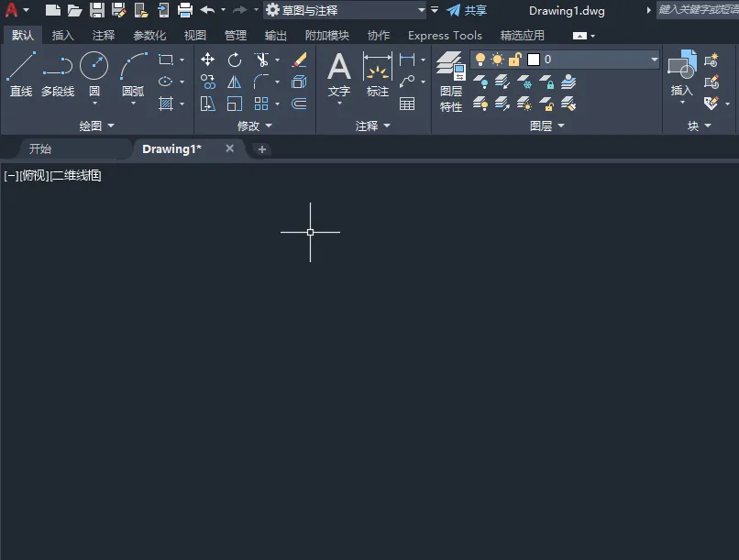This screenshot has width=739, height=560.
Task: Toggle layer lock padlock icon
Action: pyautogui.click(x=514, y=60)
